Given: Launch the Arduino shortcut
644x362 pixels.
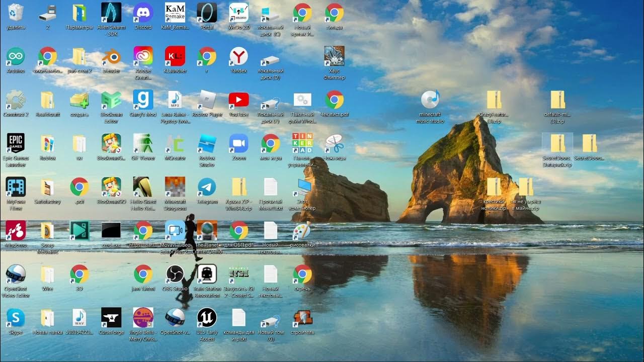Looking at the screenshot, I should point(16,56).
